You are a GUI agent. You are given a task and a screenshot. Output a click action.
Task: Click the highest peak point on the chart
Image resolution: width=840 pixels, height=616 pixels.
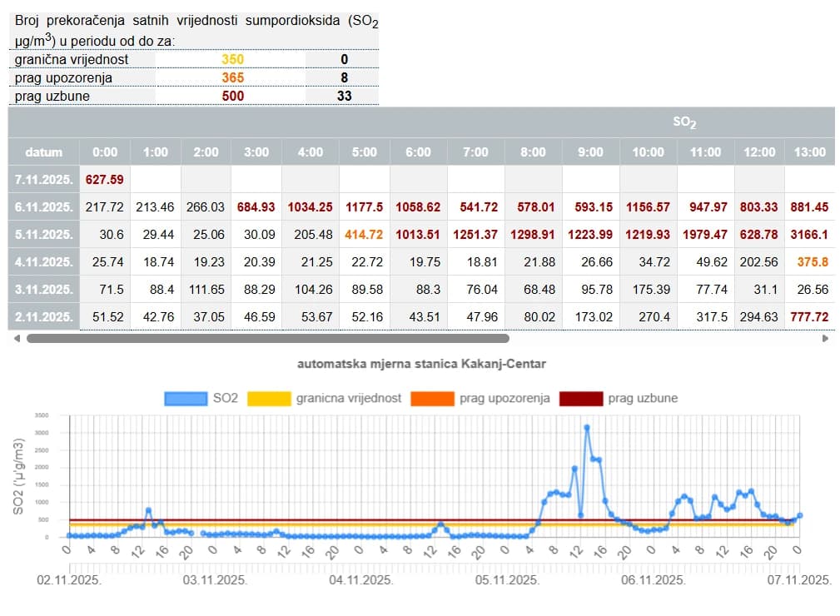click(x=587, y=427)
